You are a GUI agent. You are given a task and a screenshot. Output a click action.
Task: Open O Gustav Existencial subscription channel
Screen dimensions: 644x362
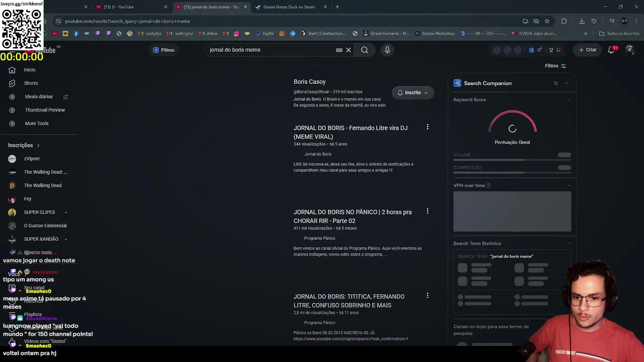tap(45, 226)
